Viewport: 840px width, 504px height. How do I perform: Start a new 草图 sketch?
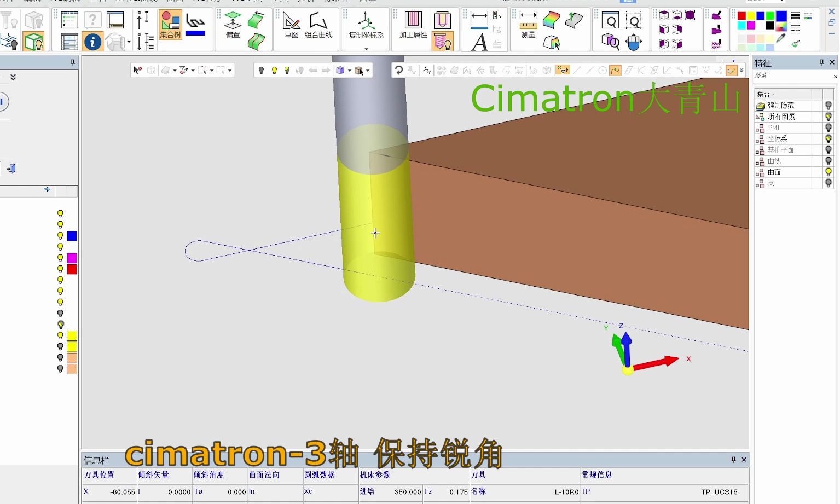point(291,25)
